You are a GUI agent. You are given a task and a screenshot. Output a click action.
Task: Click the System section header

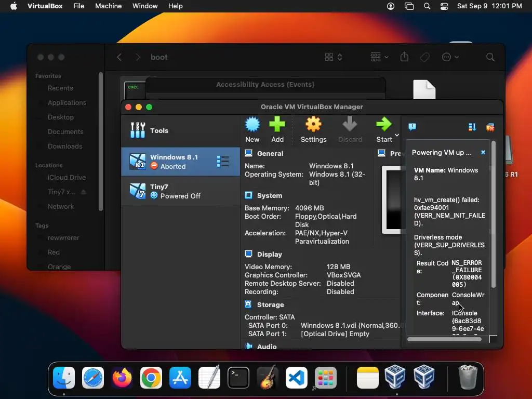(270, 195)
